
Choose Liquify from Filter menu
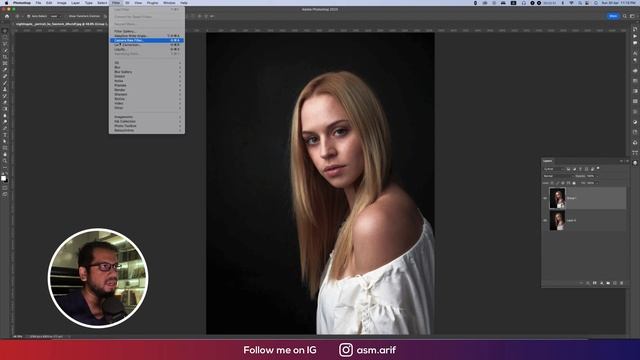pyautogui.click(x=147, y=49)
